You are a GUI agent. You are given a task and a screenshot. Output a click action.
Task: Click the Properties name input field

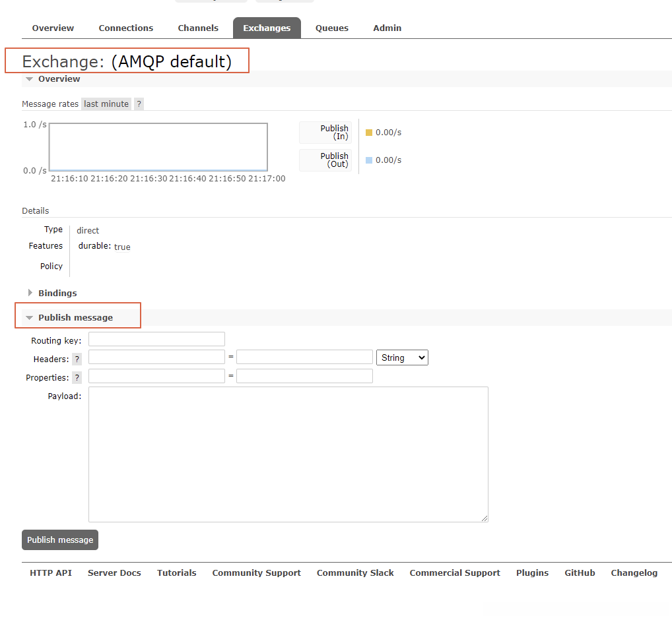tap(156, 376)
